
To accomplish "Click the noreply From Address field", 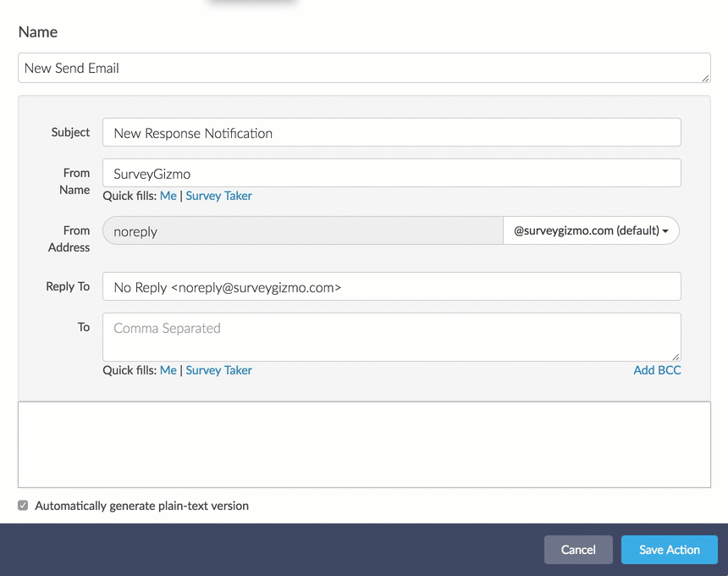I will (x=302, y=230).
